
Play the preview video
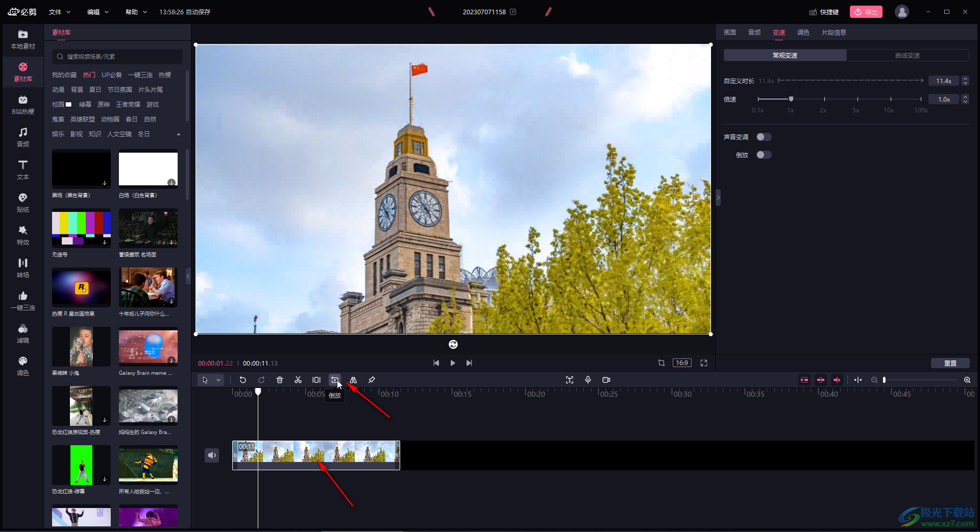(453, 363)
